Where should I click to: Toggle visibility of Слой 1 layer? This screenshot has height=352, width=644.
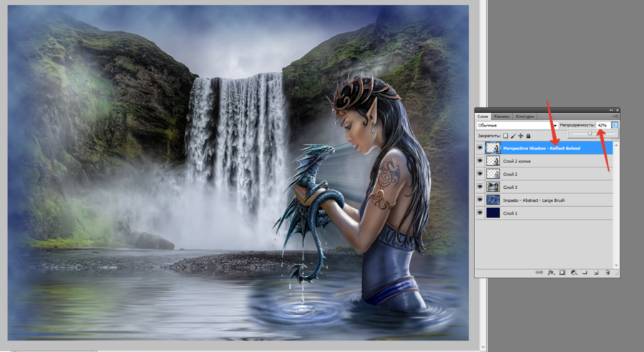[479, 212]
